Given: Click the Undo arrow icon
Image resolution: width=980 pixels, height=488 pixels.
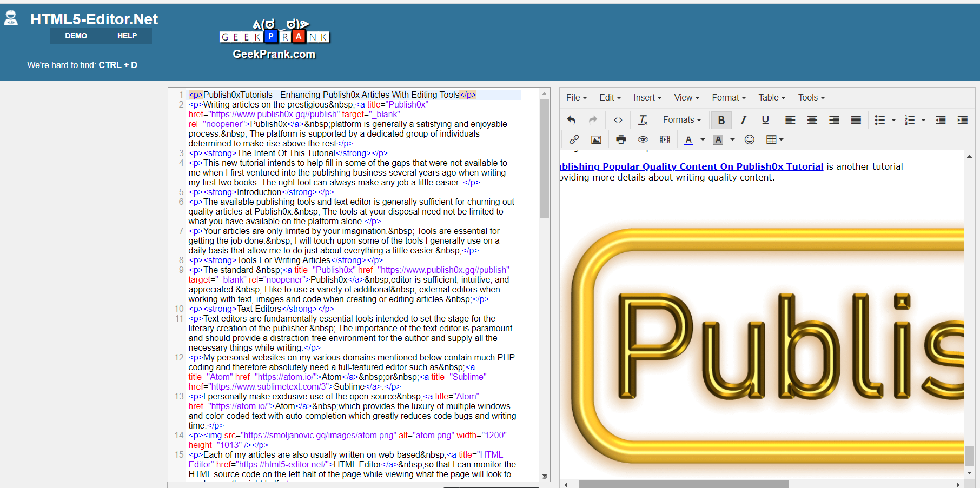Looking at the screenshot, I should [x=571, y=119].
